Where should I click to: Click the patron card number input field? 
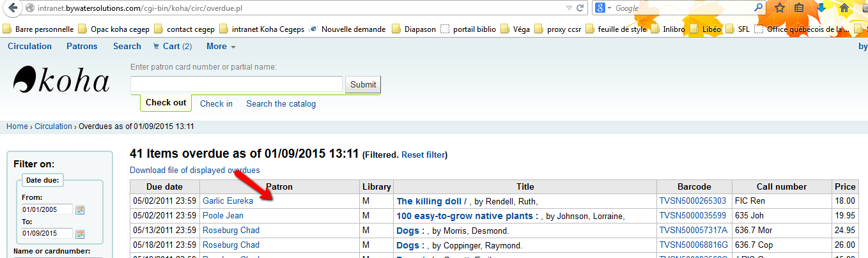pyautogui.click(x=236, y=84)
